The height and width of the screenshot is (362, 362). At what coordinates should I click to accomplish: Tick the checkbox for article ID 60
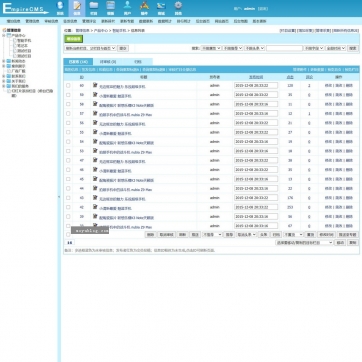[68, 86]
